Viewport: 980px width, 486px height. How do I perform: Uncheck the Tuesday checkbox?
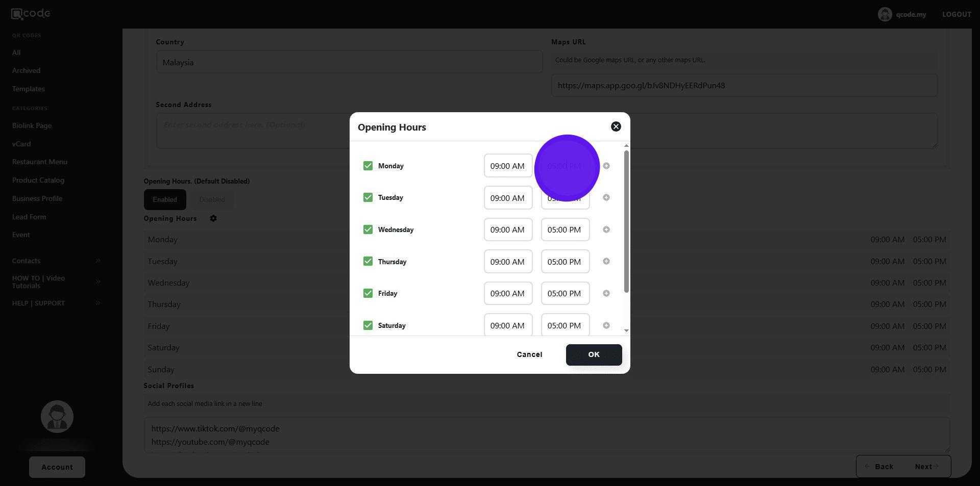pos(368,197)
